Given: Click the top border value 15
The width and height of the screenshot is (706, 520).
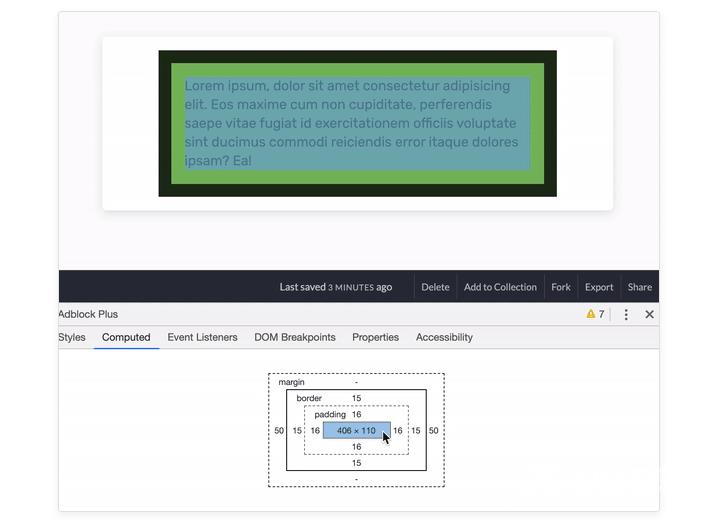Looking at the screenshot, I should coord(356,398).
